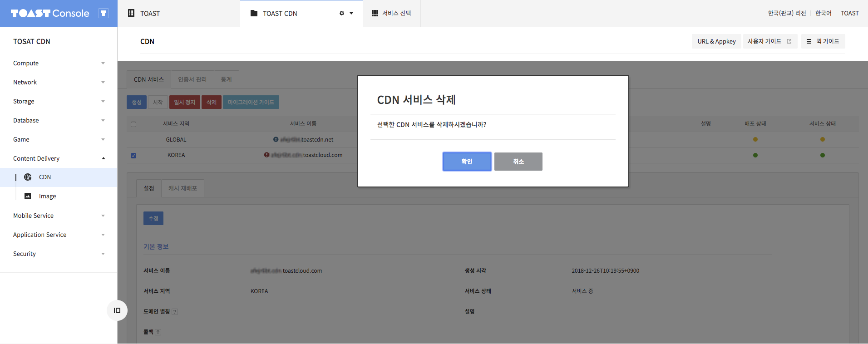Click the TOAST organization building icon
Viewport: 868px width, 344px height.
tap(131, 13)
